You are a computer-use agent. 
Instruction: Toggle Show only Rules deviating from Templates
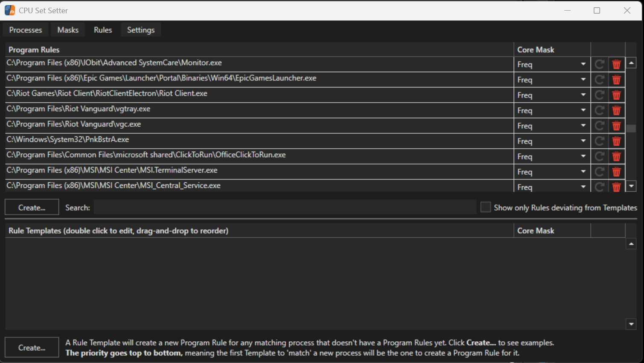coord(485,207)
